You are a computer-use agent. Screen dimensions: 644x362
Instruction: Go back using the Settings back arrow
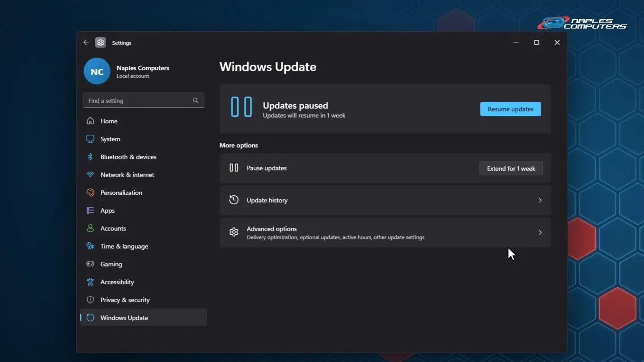(x=86, y=42)
